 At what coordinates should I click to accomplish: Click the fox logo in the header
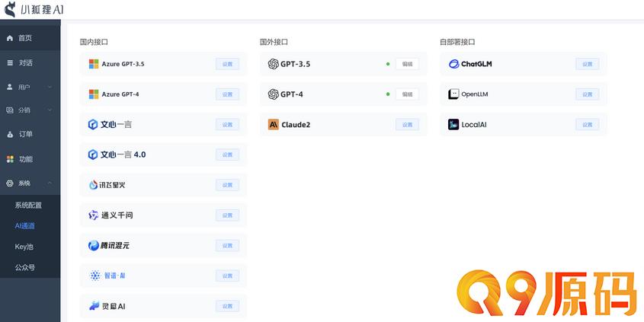coord(9,9)
